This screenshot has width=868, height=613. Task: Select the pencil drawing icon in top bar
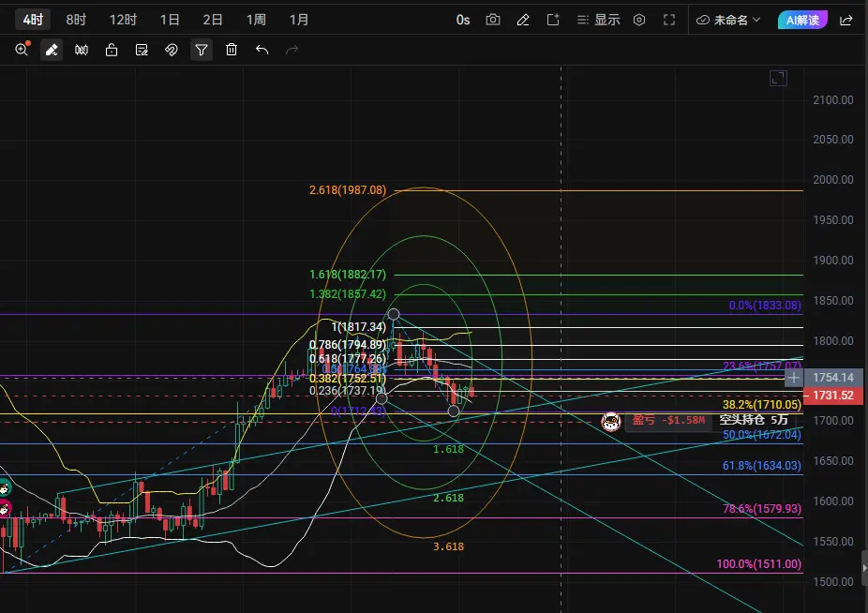(x=522, y=20)
